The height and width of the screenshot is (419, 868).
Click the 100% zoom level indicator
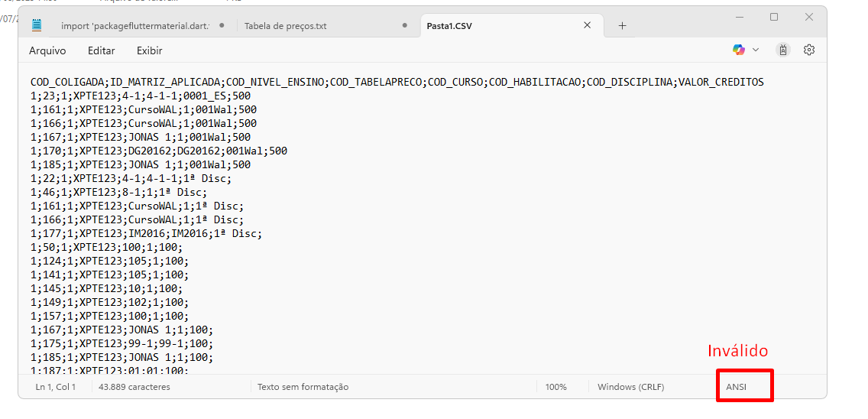[555, 387]
